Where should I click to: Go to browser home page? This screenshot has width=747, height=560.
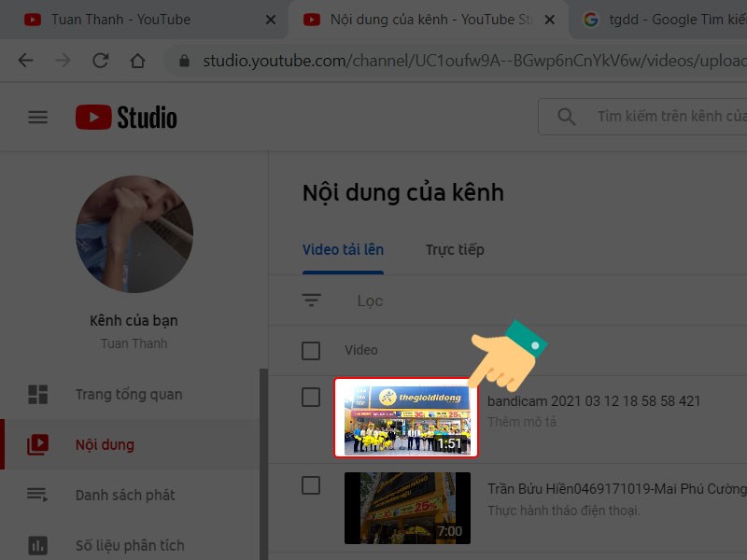[x=137, y=61]
